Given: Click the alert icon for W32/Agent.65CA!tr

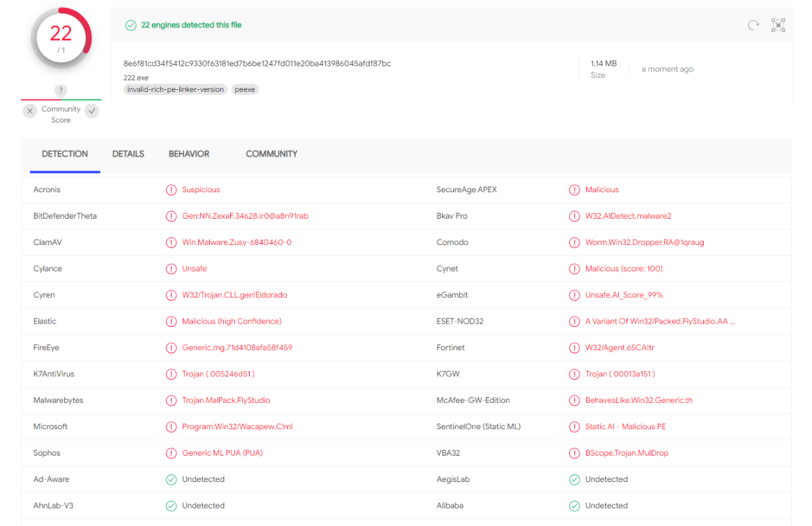Looking at the screenshot, I should pos(574,348).
